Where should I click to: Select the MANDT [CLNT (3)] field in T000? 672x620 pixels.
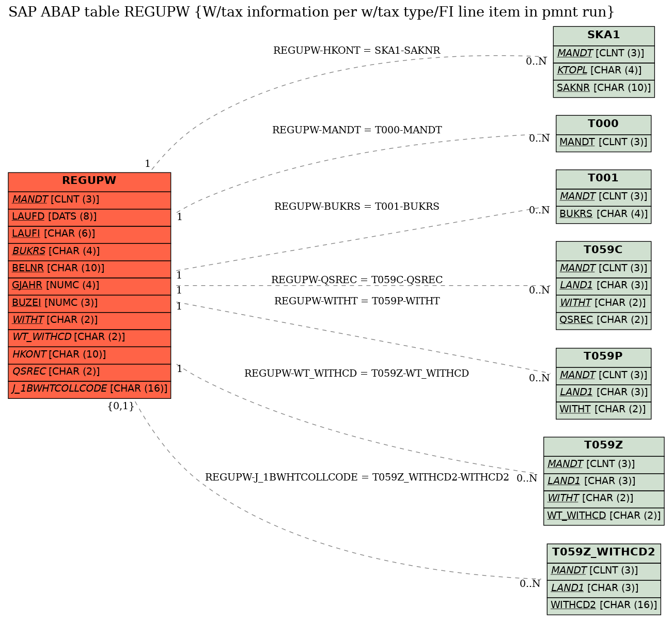[603, 143]
